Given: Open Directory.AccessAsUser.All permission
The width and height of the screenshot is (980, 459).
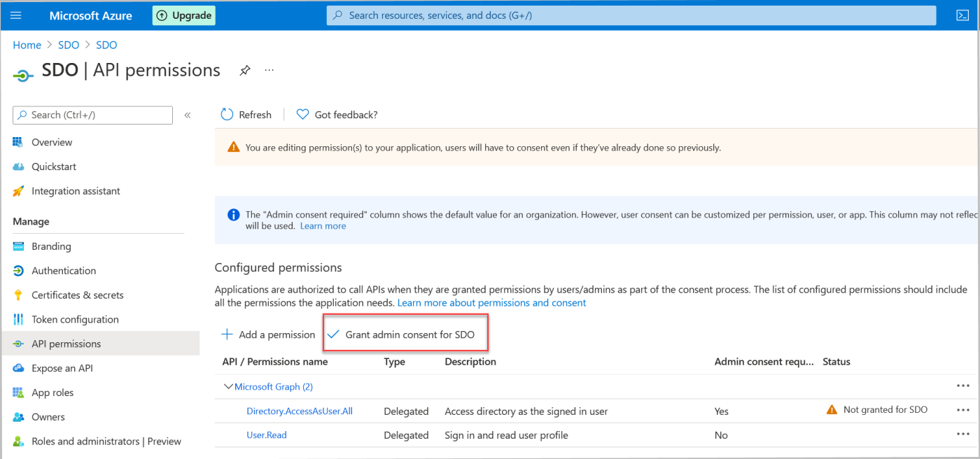Looking at the screenshot, I should (300, 411).
